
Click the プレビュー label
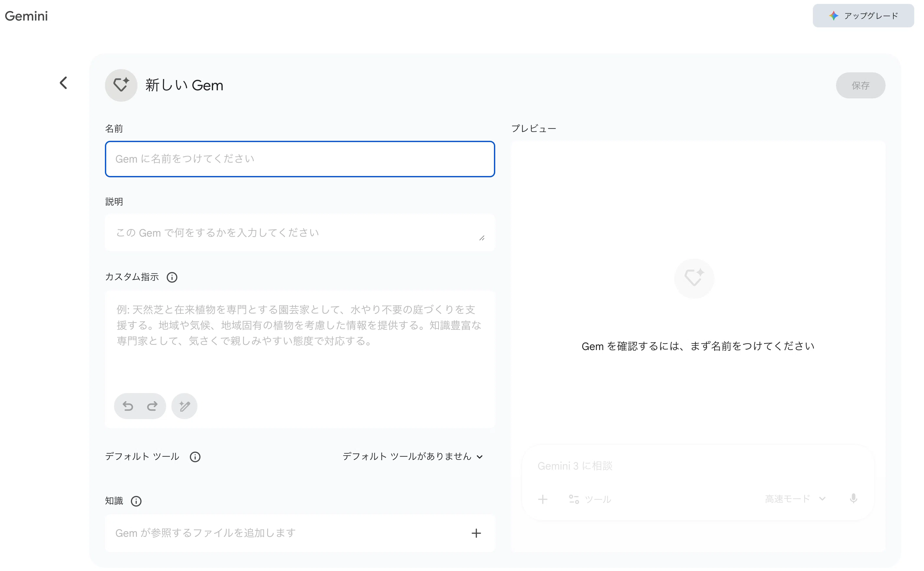coord(534,128)
